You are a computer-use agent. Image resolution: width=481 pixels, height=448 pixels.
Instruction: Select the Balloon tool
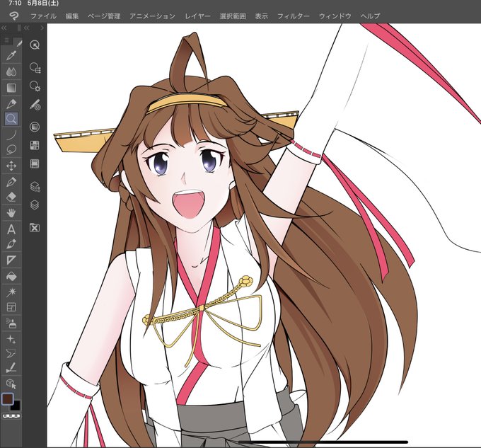[x=11, y=353]
